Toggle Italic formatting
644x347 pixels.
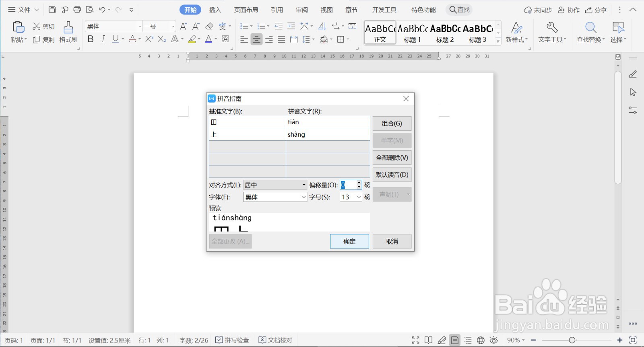click(103, 39)
